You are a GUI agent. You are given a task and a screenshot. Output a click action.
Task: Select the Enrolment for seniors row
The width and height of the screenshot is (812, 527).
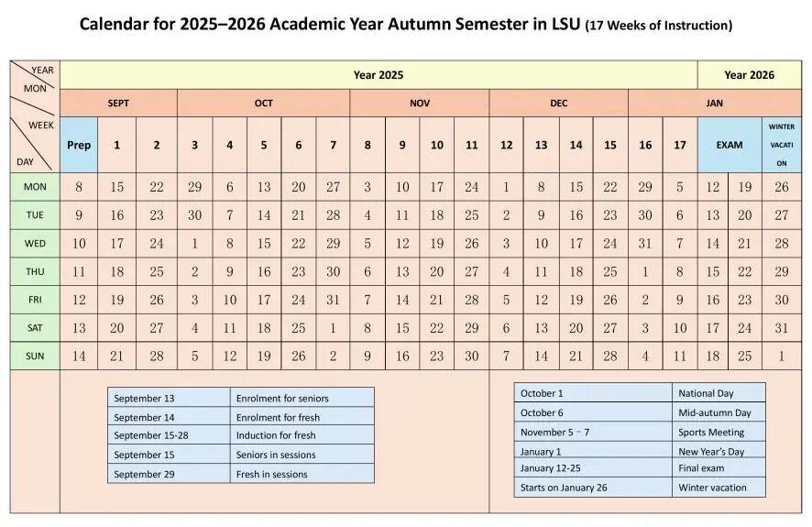click(282, 399)
